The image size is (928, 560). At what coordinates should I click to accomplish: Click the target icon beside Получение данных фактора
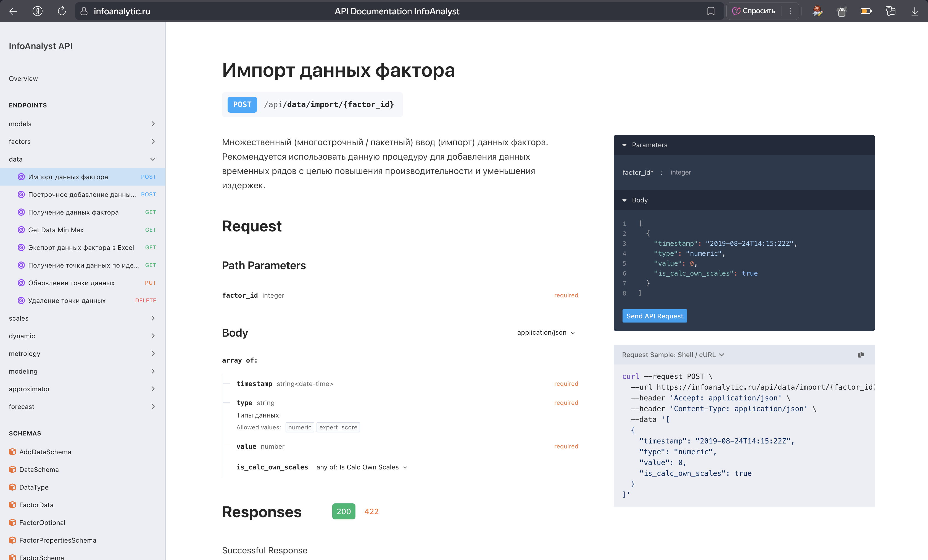pyautogui.click(x=21, y=212)
